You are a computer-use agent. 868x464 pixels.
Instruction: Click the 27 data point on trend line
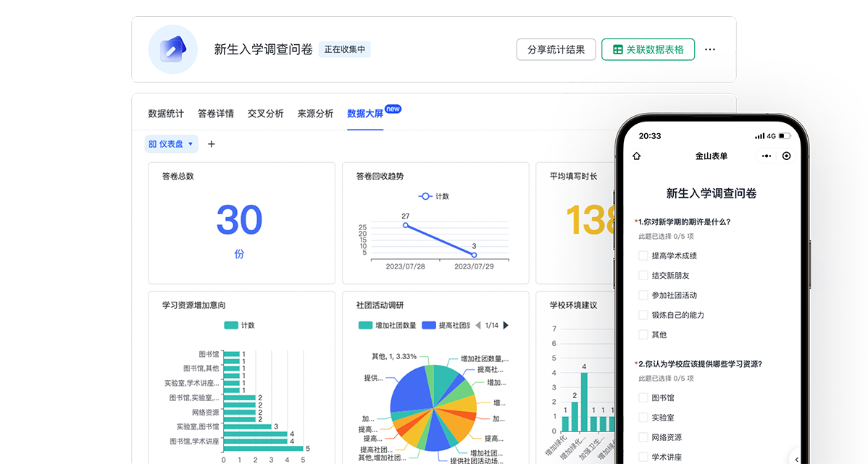coord(405,225)
